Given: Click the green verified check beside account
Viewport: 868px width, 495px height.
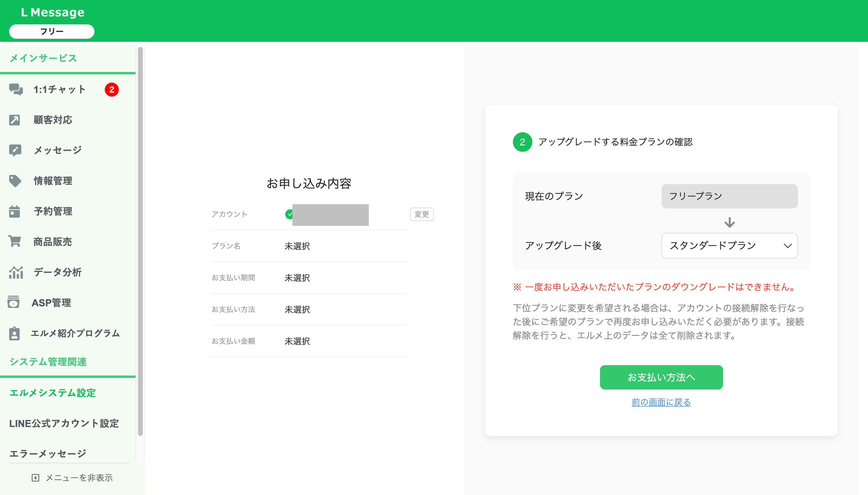Looking at the screenshot, I should pos(289,214).
